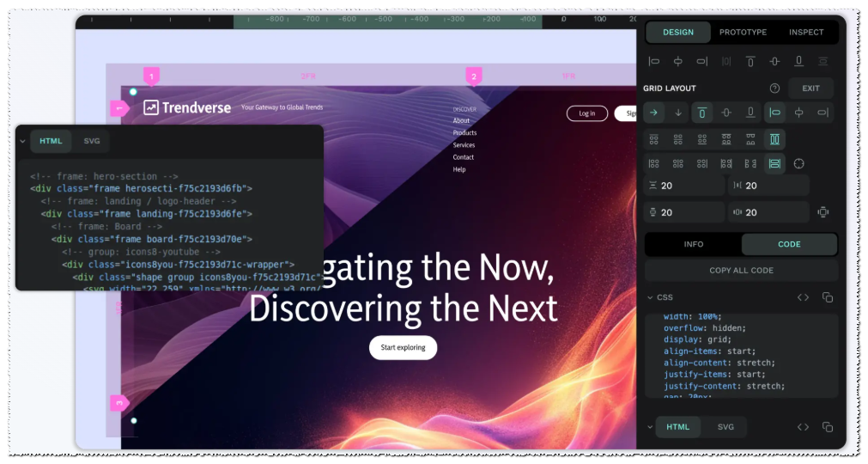This screenshot has height=464, width=868.
Task: Set justify-items to end in grid layout
Action: coord(823,113)
